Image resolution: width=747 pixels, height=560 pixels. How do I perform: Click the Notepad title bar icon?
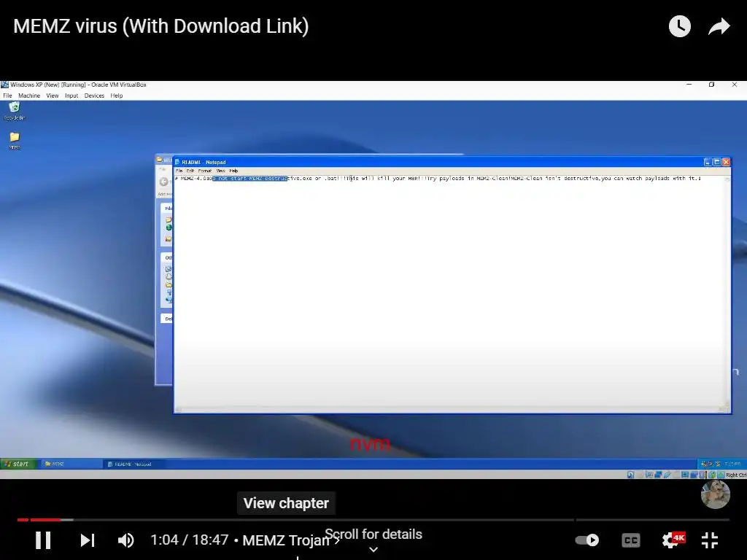[177, 162]
